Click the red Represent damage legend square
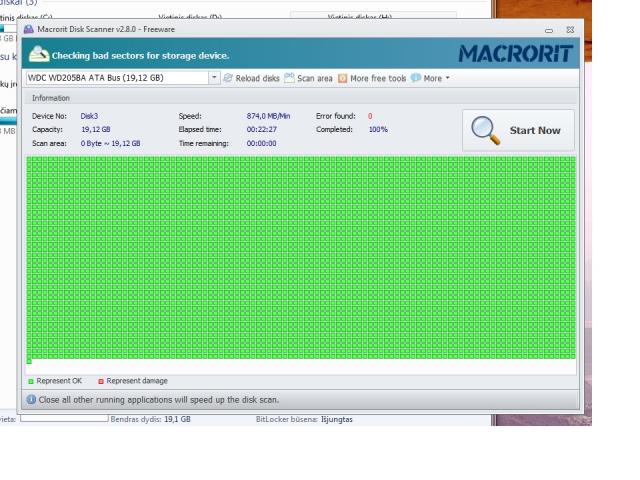 pos(101,381)
